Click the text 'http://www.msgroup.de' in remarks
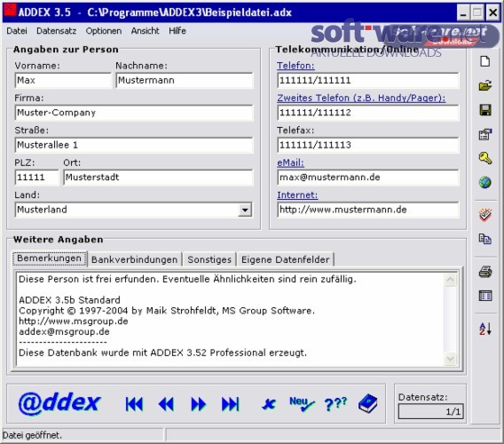504x444 pixels. pyautogui.click(x=74, y=321)
